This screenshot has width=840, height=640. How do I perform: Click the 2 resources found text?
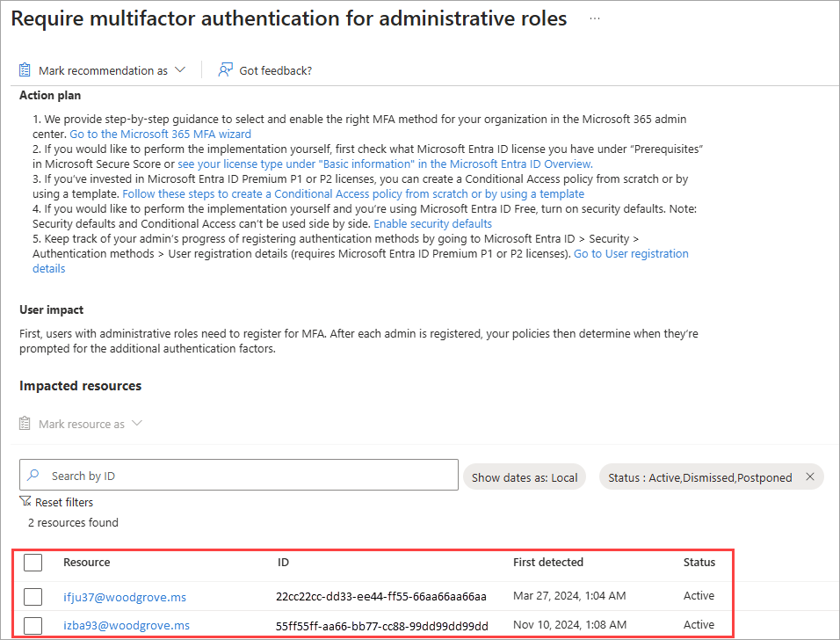[x=74, y=522]
